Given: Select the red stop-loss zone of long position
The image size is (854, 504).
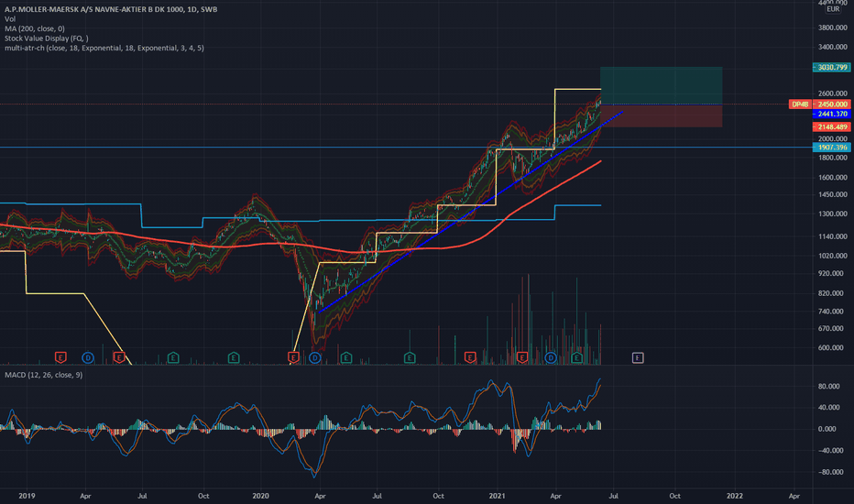Looking at the screenshot, I should pos(662,115).
